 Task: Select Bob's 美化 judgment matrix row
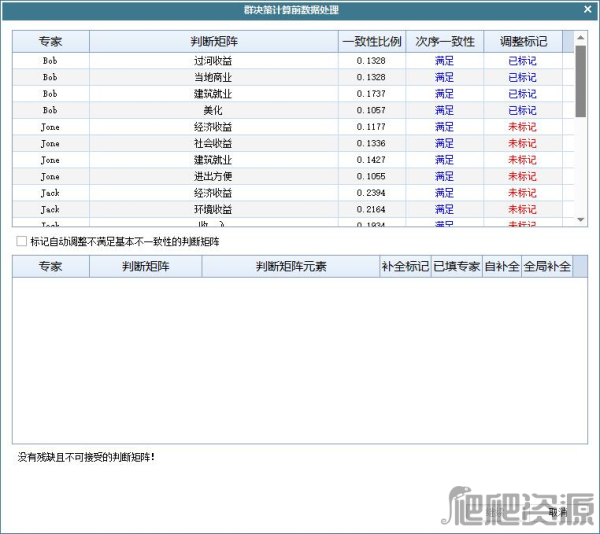pyautogui.click(x=213, y=111)
